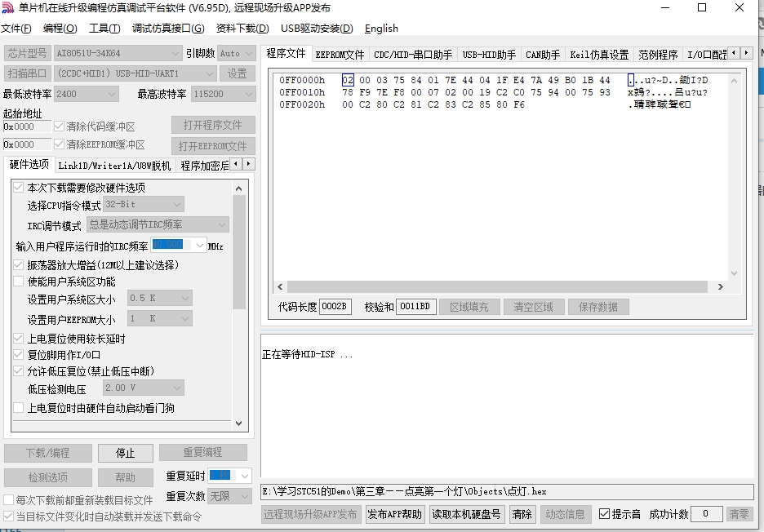Click the STC-ISP application icon in title bar
Screen dimensions: 764x532
pos(8,8)
